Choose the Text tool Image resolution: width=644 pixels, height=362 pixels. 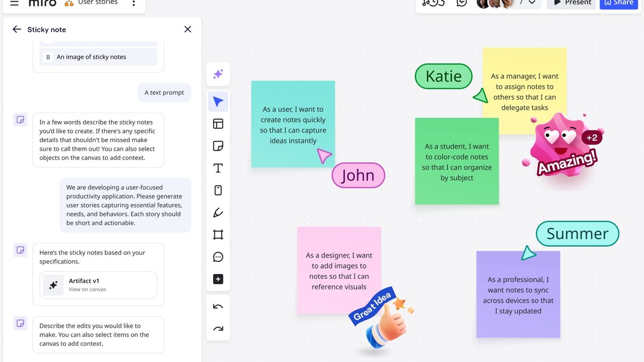(218, 168)
